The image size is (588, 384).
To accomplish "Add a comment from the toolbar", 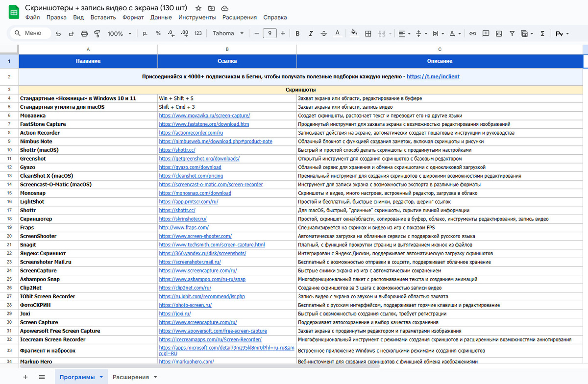I will (x=486, y=33).
